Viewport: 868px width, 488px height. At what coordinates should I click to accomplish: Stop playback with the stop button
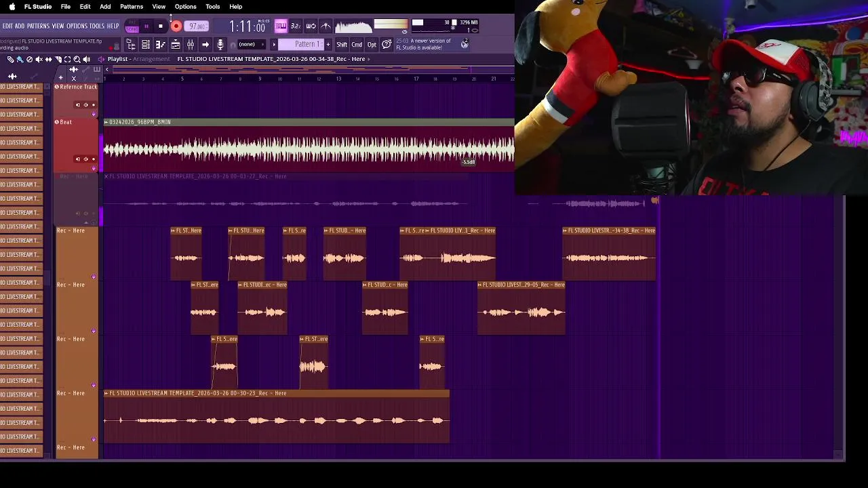161,26
